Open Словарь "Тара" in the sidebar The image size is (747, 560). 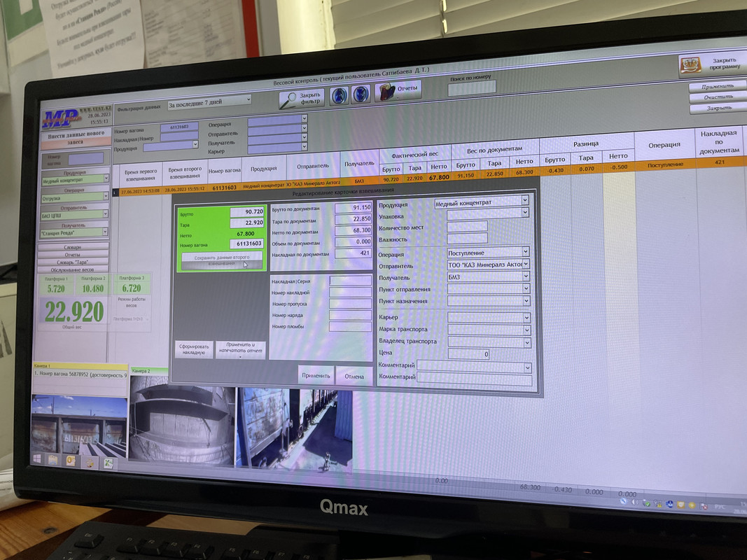(73, 262)
